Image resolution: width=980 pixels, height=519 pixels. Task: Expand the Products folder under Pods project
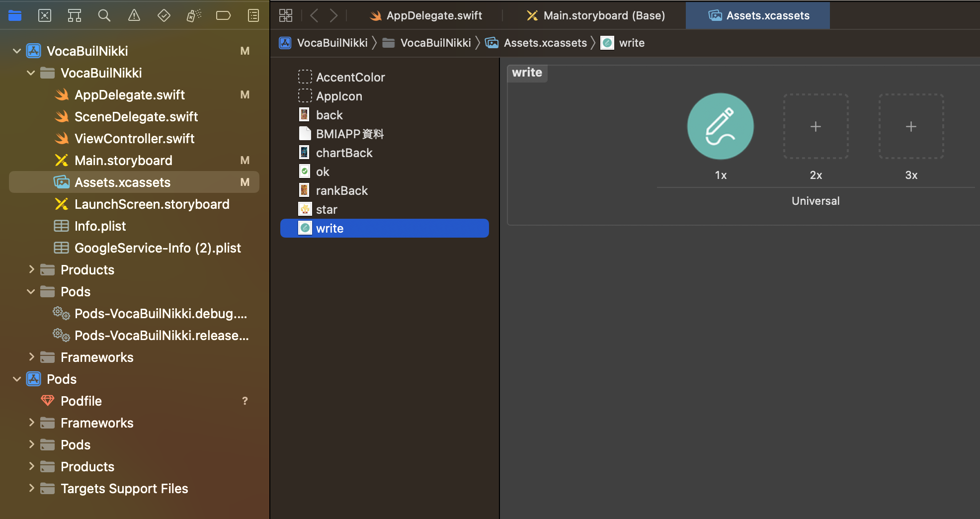[x=31, y=467]
